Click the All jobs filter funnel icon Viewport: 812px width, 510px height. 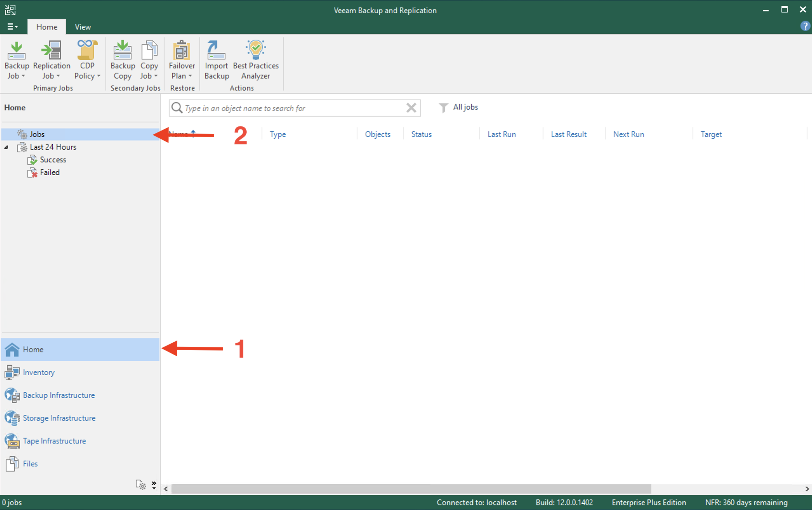point(443,108)
